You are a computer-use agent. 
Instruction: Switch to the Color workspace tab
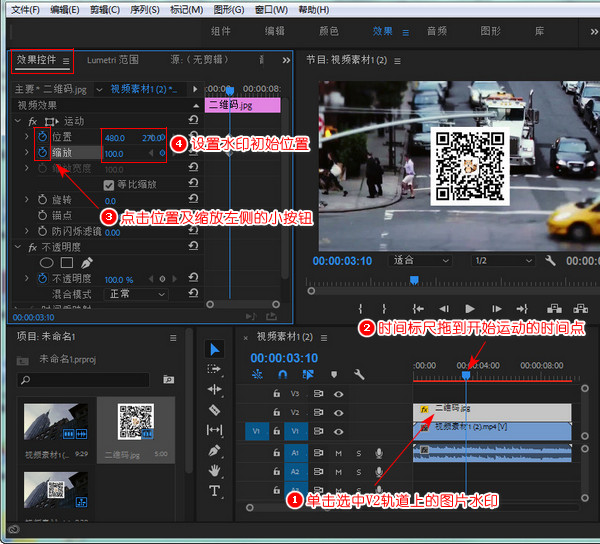(329, 31)
